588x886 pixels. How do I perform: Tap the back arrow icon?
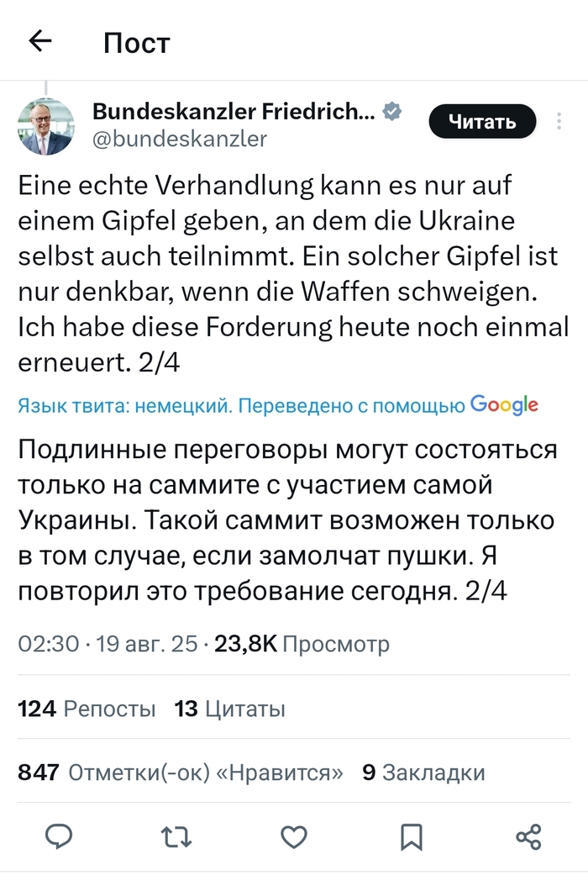[x=40, y=41]
